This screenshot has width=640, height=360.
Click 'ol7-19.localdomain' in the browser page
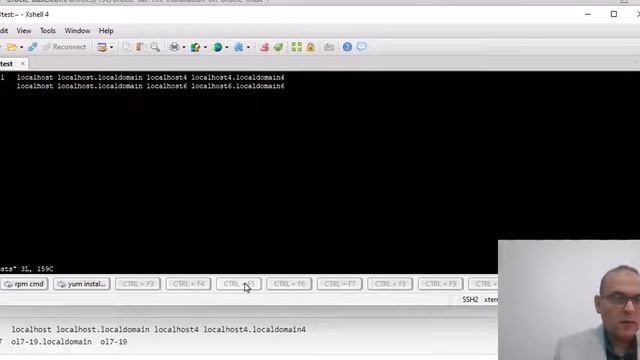(x=51, y=342)
